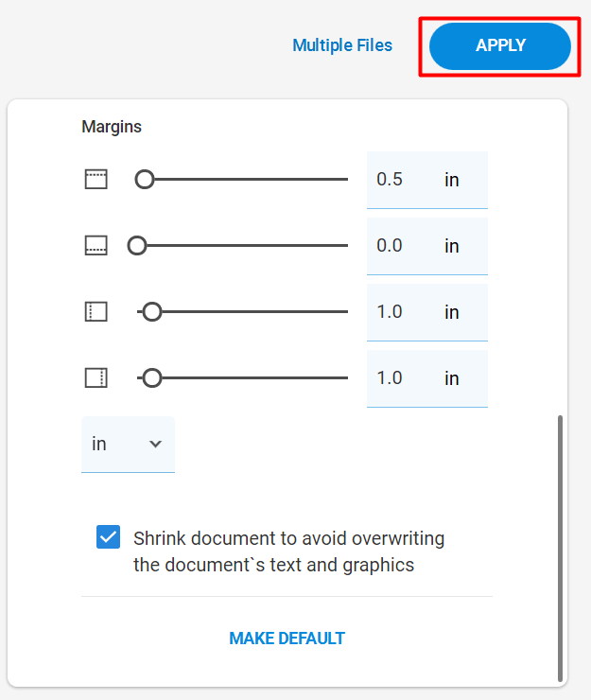Click the left margin 1.0 value field
Image resolution: width=591 pixels, height=700 pixels.
[x=427, y=312]
